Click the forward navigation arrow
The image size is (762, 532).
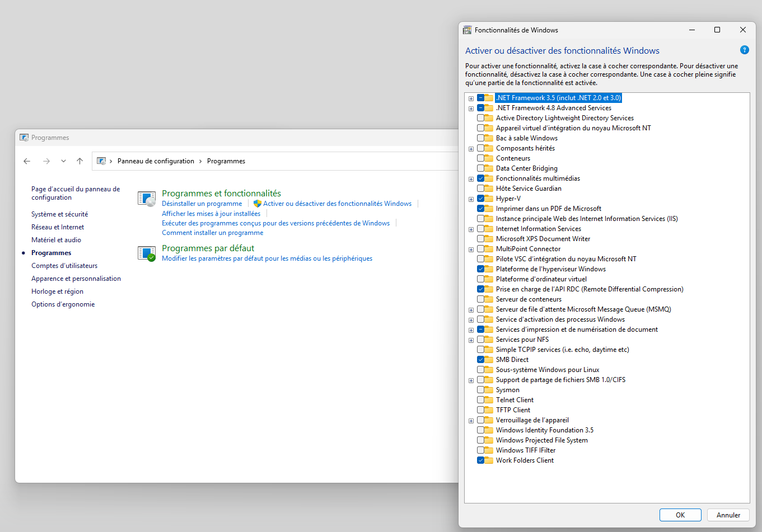tap(46, 161)
